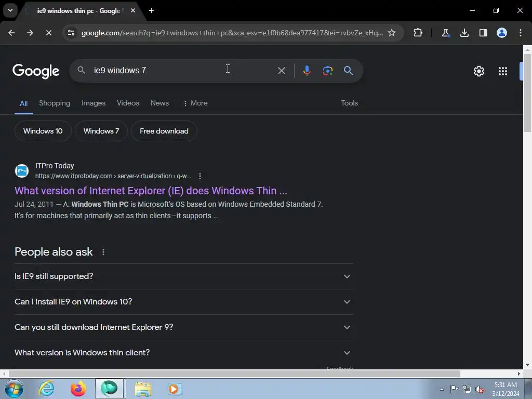The width and height of the screenshot is (532, 399).
Task: Click ITPro Today site favicon
Action: point(22,170)
